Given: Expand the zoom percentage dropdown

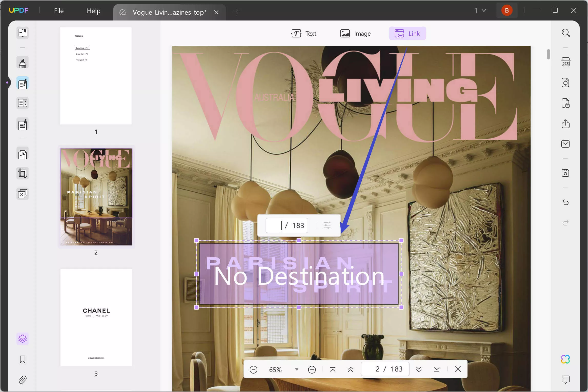Looking at the screenshot, I should (297, 369).
